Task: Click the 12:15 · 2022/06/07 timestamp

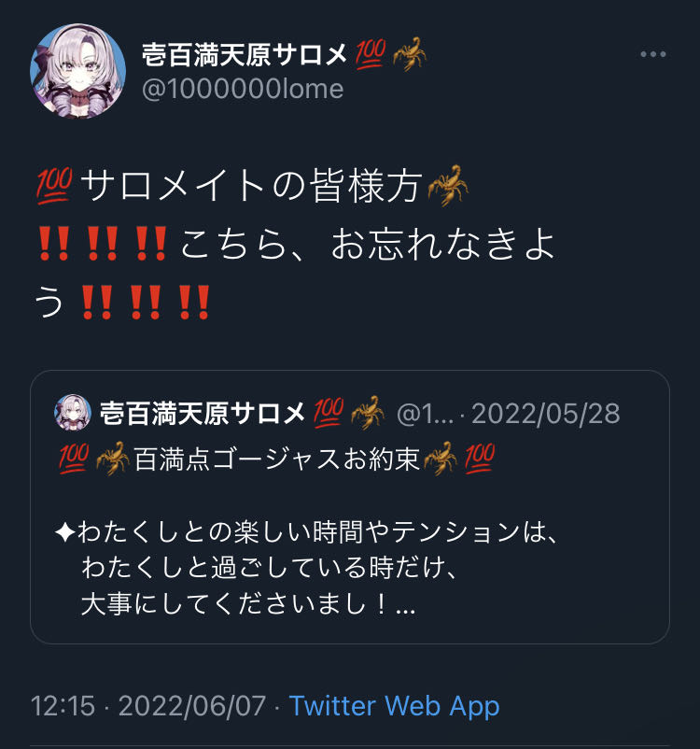Action: click(148, 706)
